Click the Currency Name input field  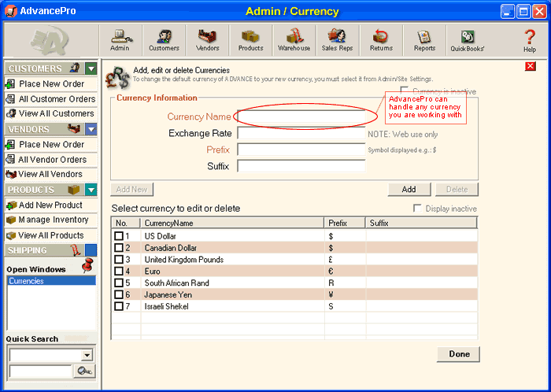[x=301, y=116]
